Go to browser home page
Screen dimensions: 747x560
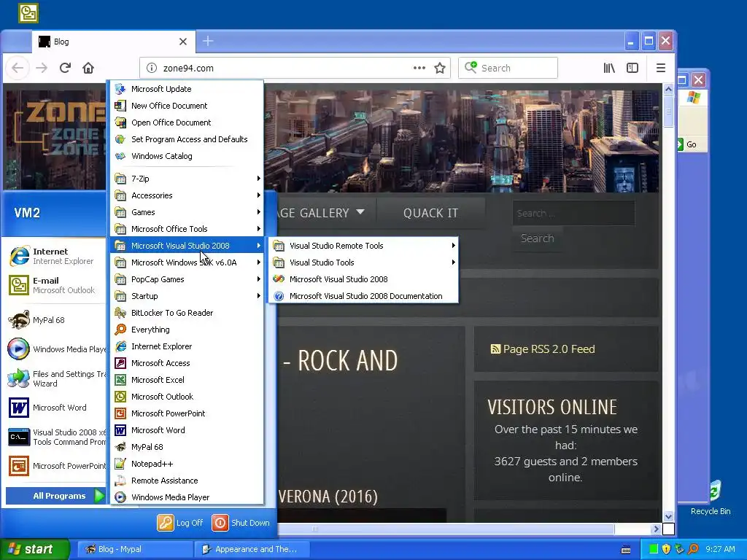click(x=88, y=68)
